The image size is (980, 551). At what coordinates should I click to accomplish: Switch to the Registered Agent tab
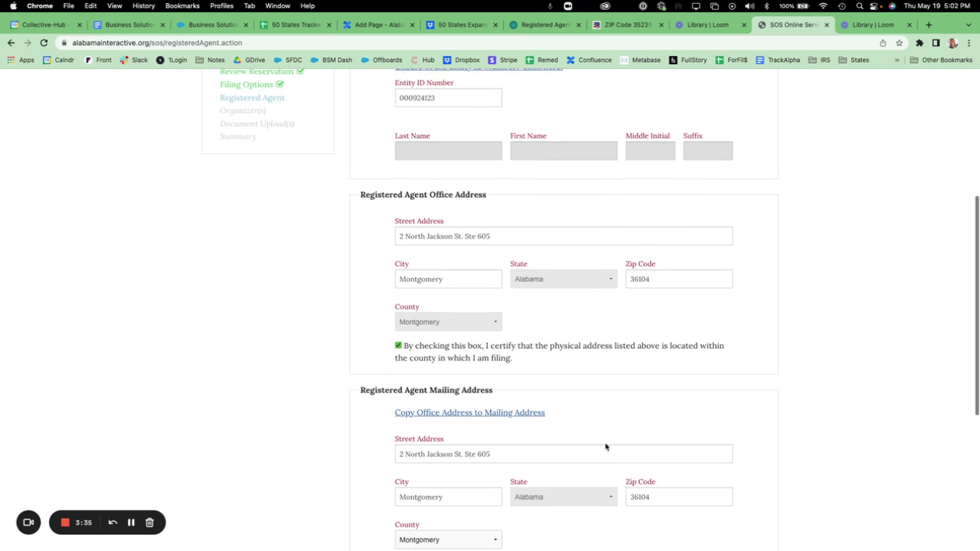pos(545,24)
